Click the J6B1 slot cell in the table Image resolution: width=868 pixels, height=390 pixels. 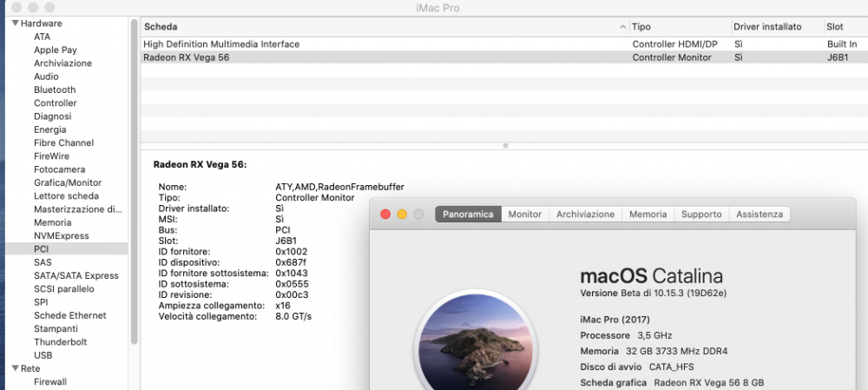[837, 57]
